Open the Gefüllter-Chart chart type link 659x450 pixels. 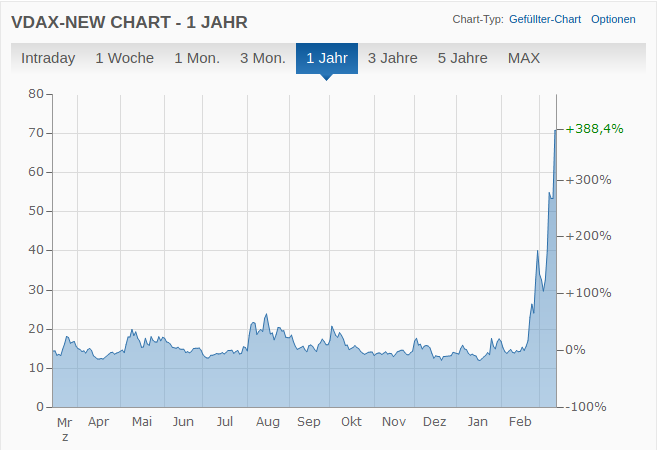coord(545,19)
